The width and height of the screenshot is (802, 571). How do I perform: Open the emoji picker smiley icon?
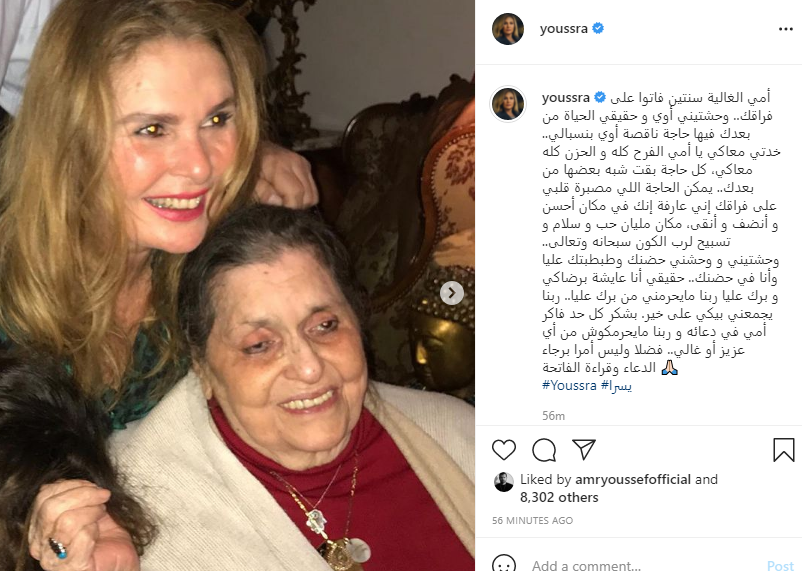504,564
